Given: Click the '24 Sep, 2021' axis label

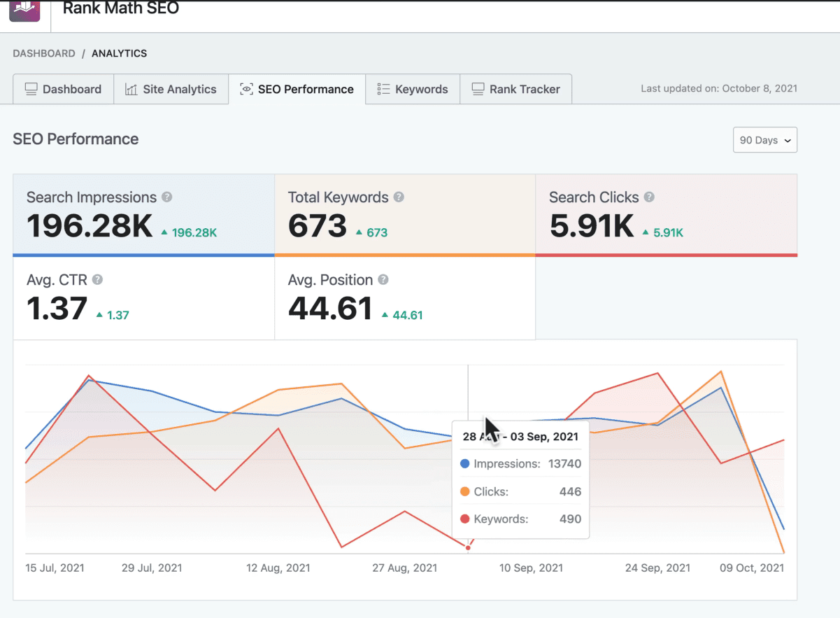Looking at the screenshot, I should (657, 568).
